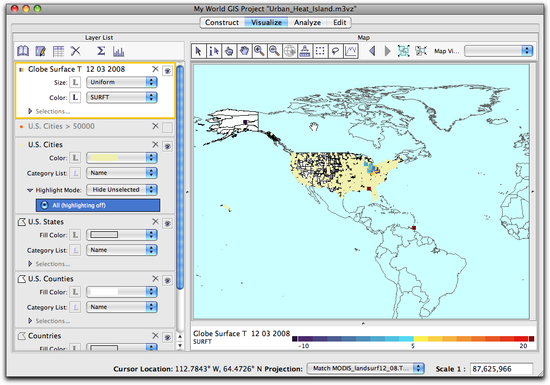Open the bar chart histogram icon
This screenshot has width=550, height=385.
119,52
